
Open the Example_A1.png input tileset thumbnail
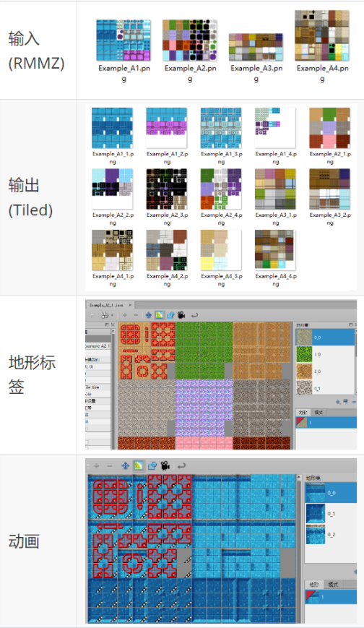pyautogui.click(x=123, y=40)
